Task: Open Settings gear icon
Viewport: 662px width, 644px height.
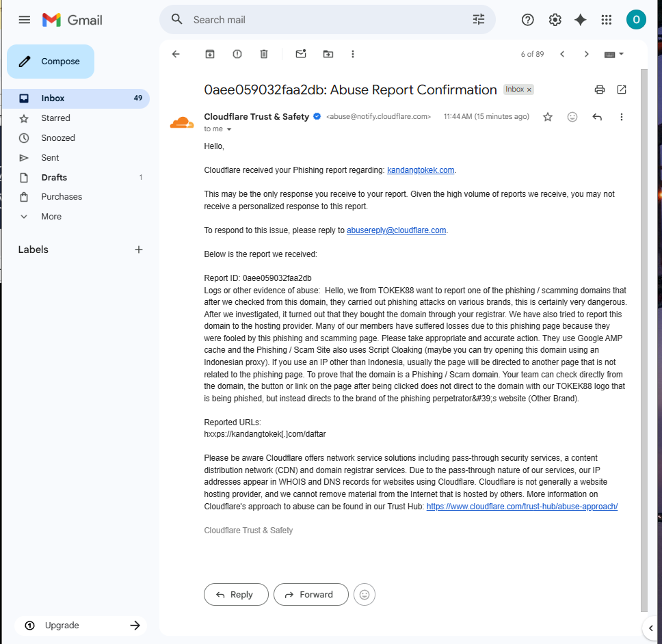Action: coord(555,20)
